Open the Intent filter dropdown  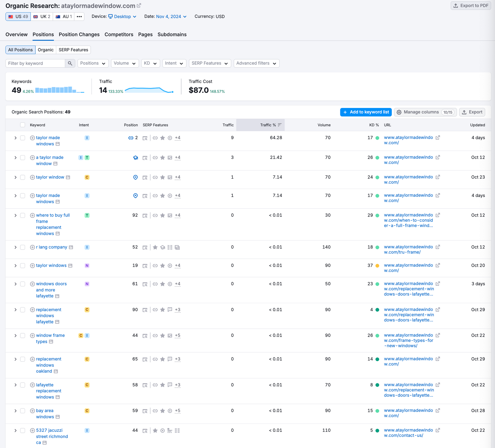coord(174,63)
